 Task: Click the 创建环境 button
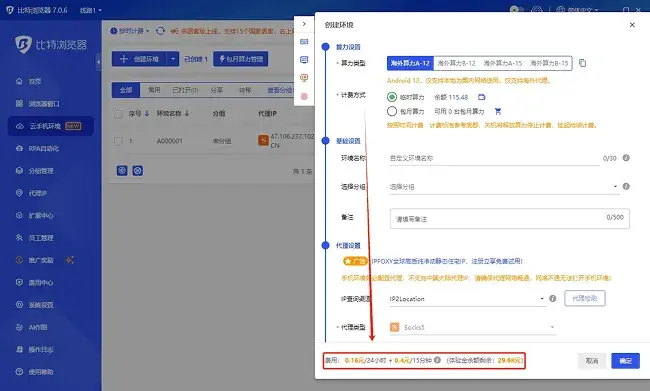tap(139, 59)
